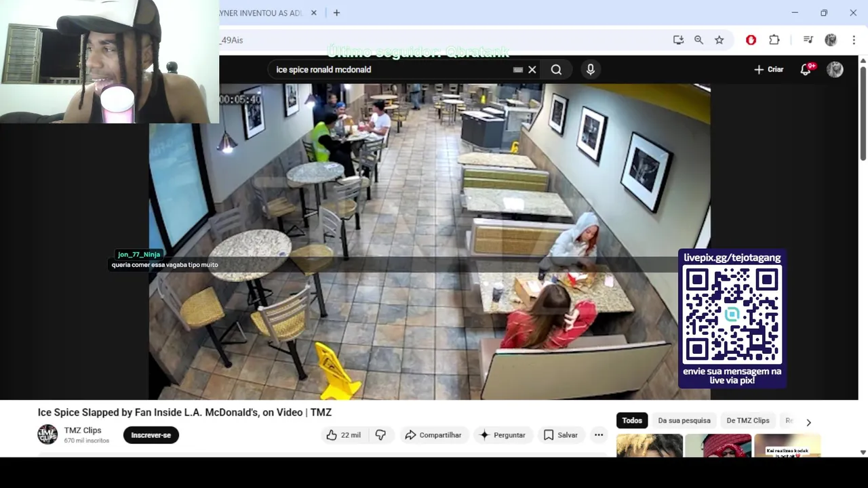Image resolution: width=868 pixels, height=488 pixels.
Task: Start voice search with the microphone
Action: point(591,69)
